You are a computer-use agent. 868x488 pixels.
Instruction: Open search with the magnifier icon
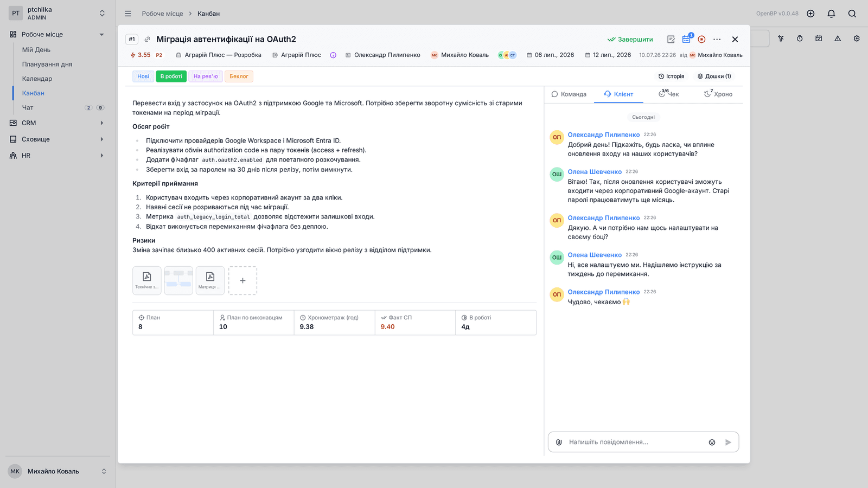click(x=852, y=14)
